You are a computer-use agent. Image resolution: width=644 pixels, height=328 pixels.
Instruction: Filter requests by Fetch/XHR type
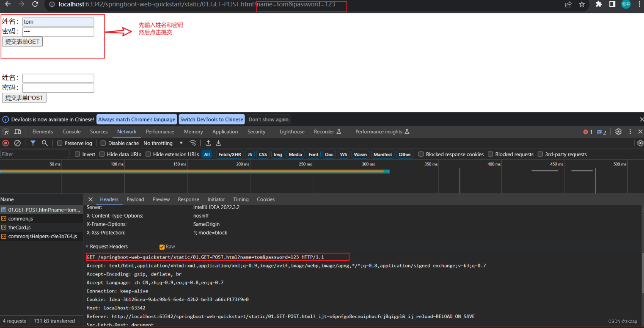230,154
